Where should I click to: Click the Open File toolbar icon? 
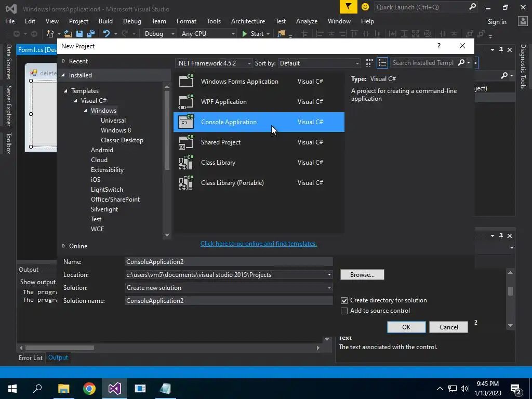pyautogui.click(x=68, y=34)
